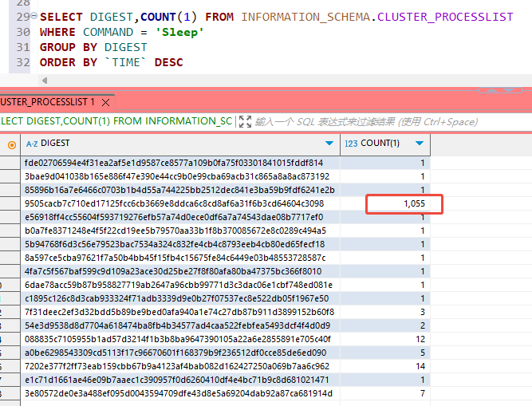Place cursor on the 'Sleep' string literal

coord(179,33)
